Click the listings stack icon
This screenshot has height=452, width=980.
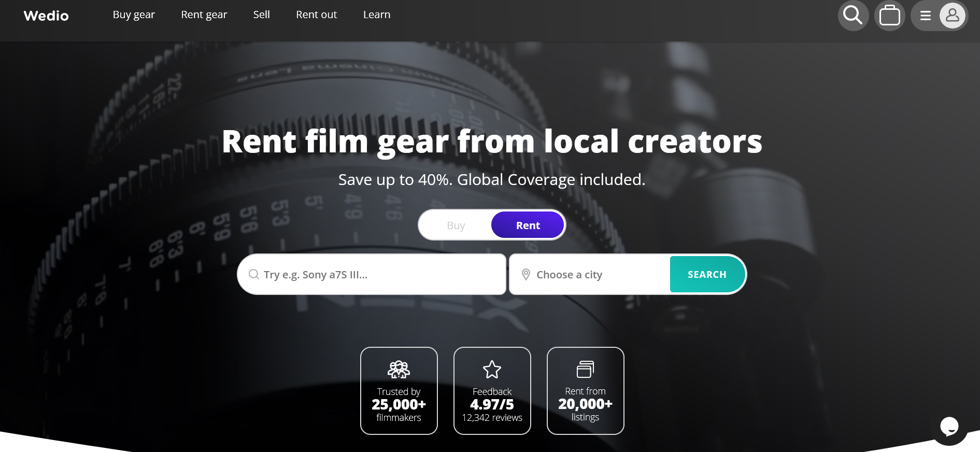tap(585, 369)
